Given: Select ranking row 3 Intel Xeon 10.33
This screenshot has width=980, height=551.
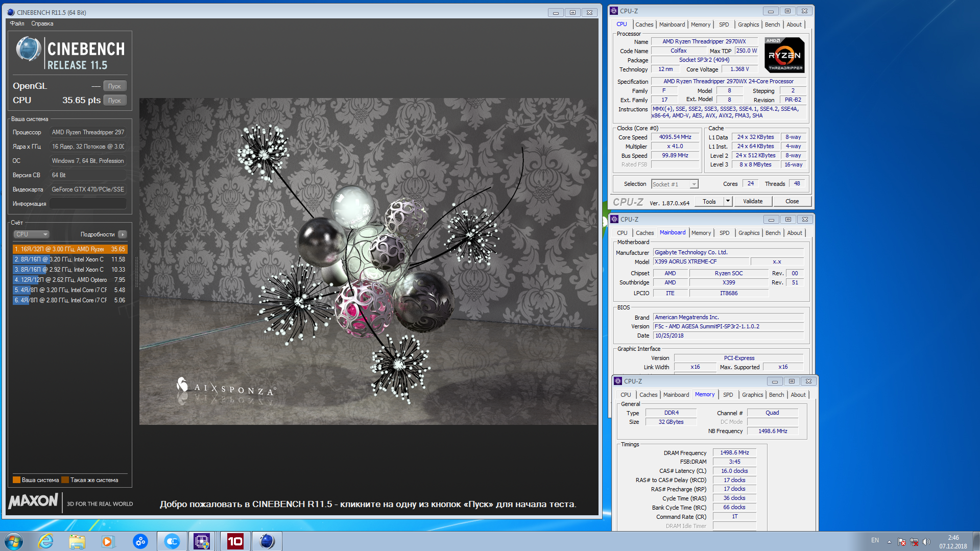Looking at the screenshot, I should [70, 270].
